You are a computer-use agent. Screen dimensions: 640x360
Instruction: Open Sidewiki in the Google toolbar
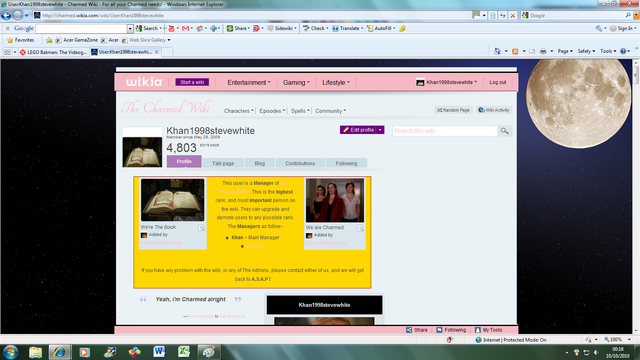281,28
